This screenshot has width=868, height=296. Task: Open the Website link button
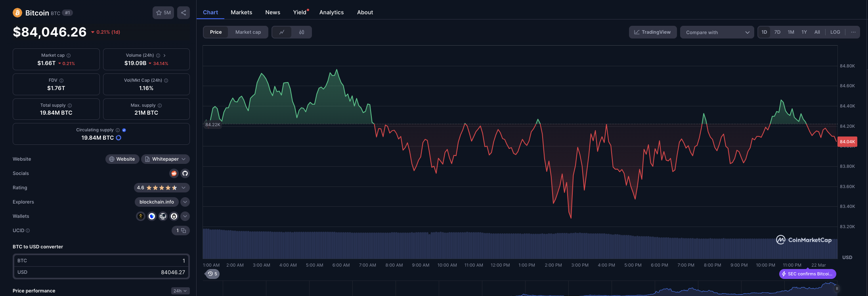122,159
